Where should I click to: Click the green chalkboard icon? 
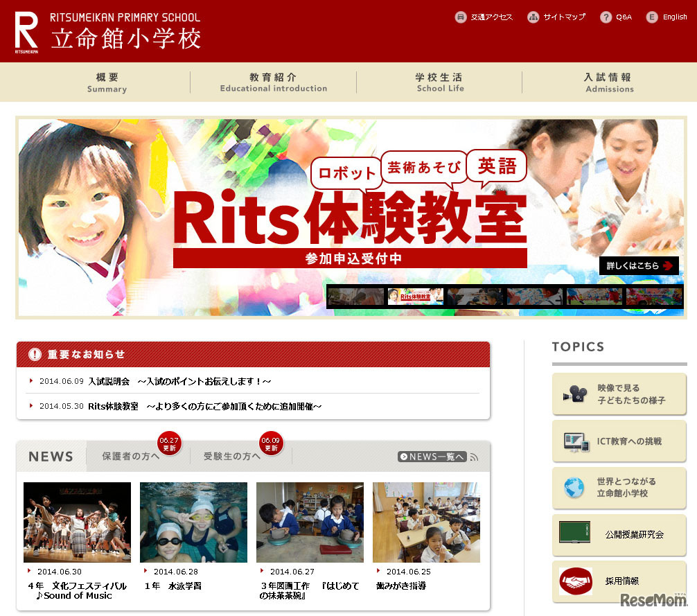coord(575,532)
